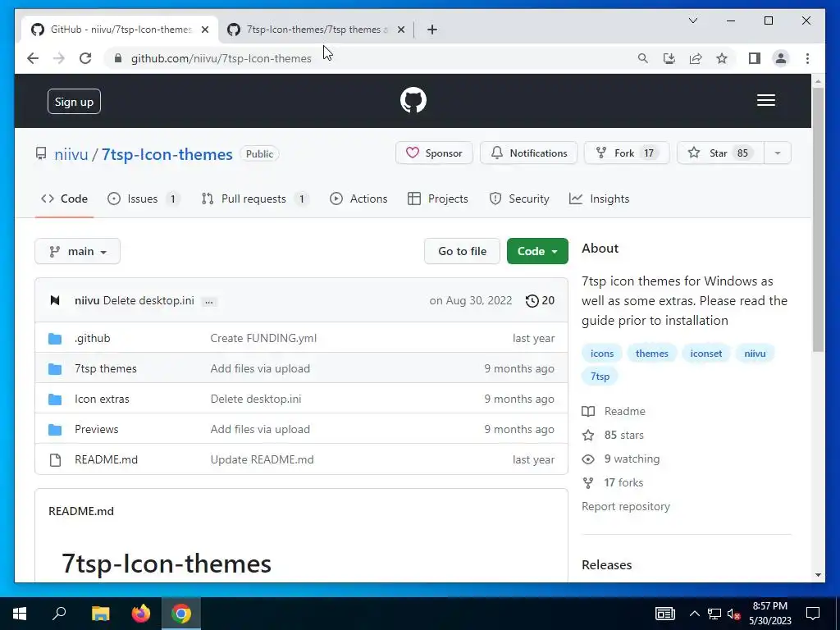View the 17 forks link

(x=613, y=482)
